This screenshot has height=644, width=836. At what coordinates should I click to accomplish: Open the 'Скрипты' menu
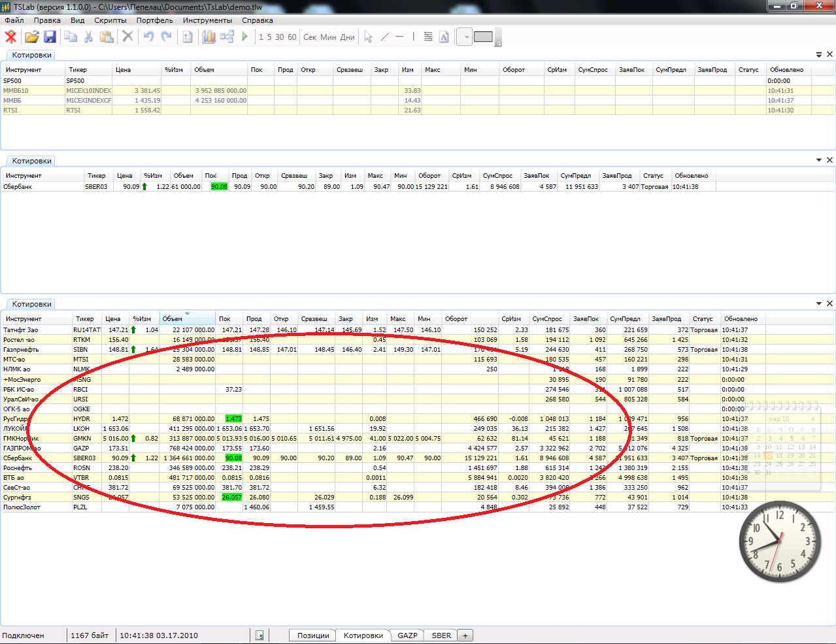click(x=110, y=20)
